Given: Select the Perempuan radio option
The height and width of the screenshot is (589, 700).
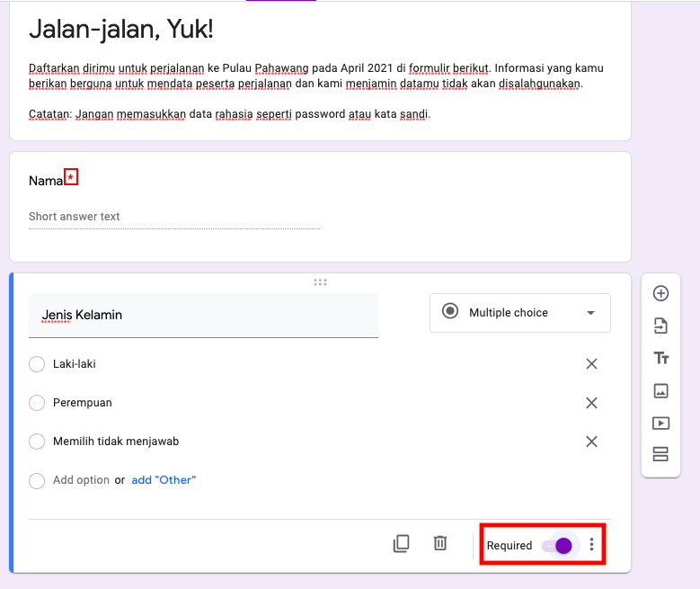Looking at the screenshot, I should coord(37,403).
